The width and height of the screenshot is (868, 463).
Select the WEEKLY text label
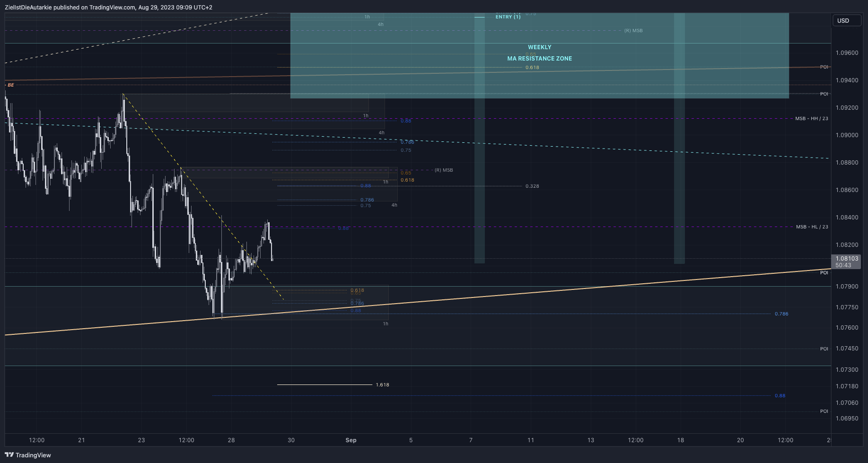pos(540,47)
